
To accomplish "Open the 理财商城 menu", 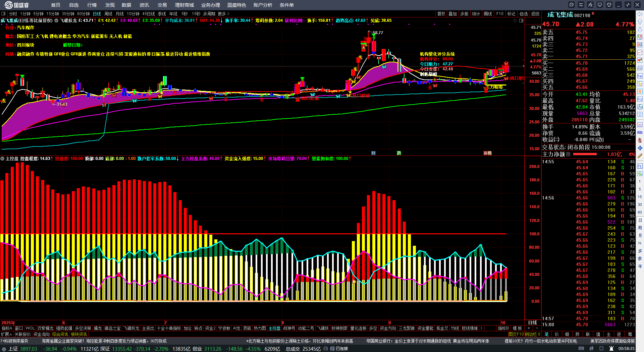I will (184, 5).
